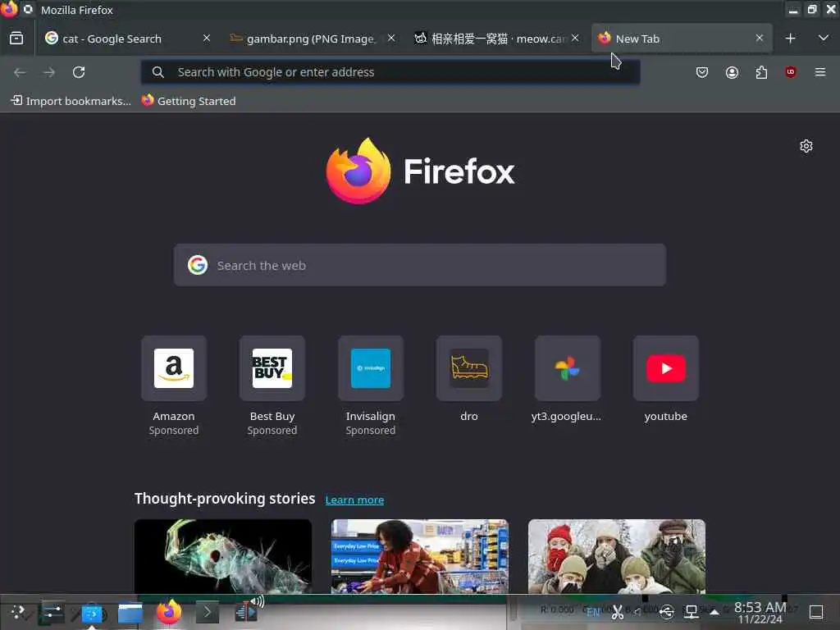The image size is (840, 630).
Task: Open the story with the sea creature image
Action: point(223,556)
